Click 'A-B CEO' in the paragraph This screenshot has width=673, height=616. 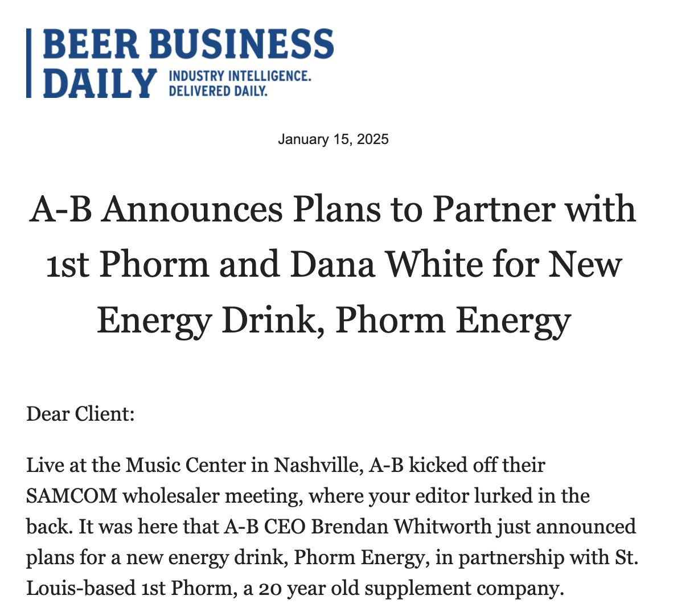tap(263, 526)
